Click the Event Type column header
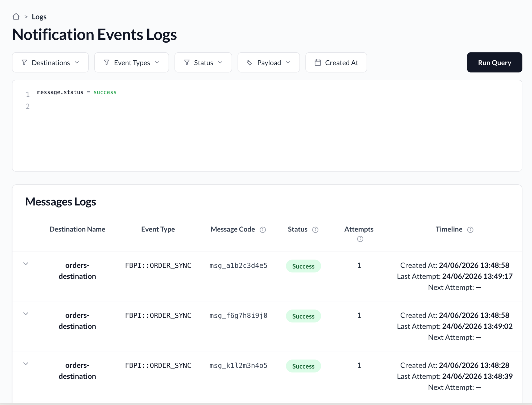Image resolution: width=532 pixels, height=405 pixels. tap(158, 229)
